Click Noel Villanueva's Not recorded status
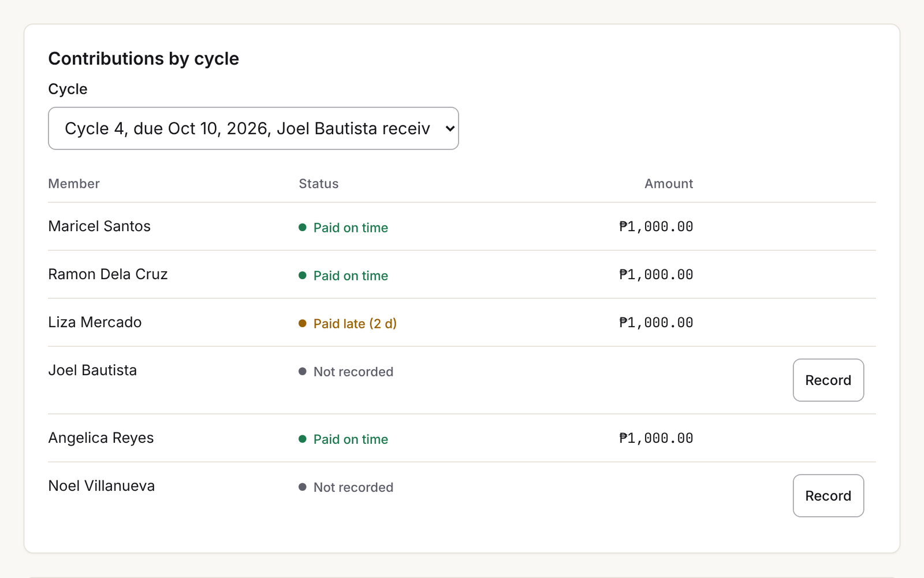This screenshot has width=924, height=578. [346, 487]
